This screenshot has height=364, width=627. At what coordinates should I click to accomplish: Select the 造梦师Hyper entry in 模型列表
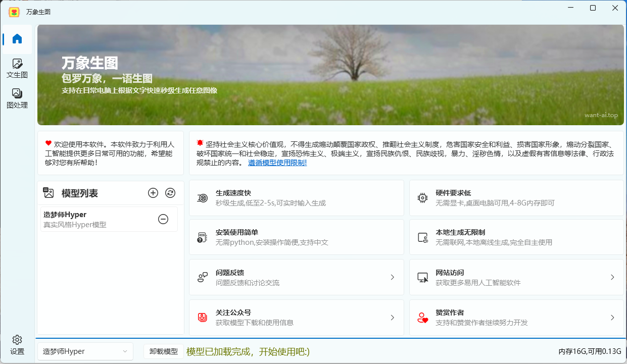pyautogui.click(x=91, y=219)
